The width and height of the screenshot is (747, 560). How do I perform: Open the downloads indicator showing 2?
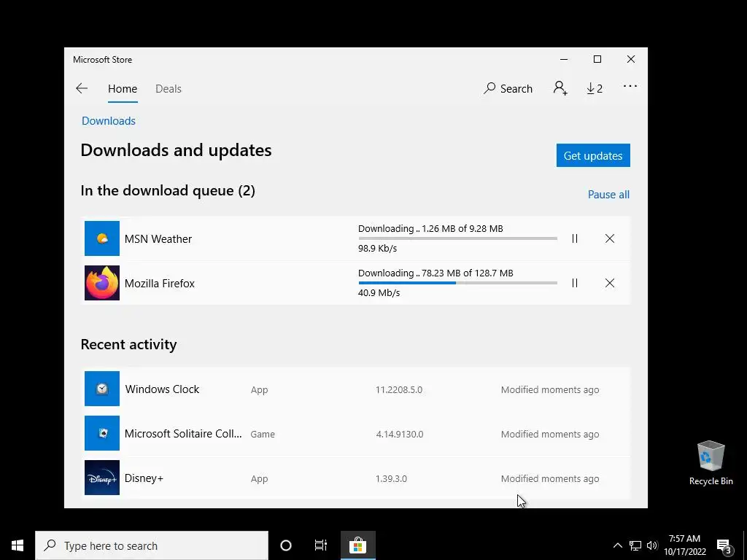(595, 88)
